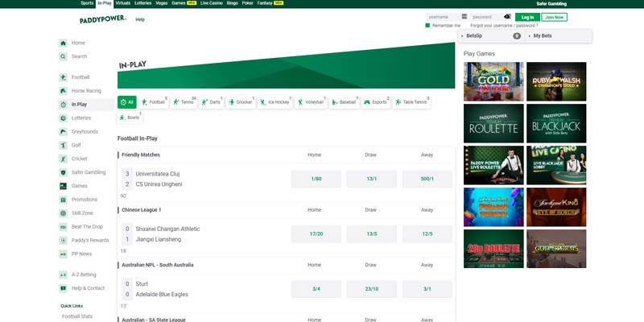
Task: Open the Beat The Drop icon in sidebar
Action: (63, 226)
